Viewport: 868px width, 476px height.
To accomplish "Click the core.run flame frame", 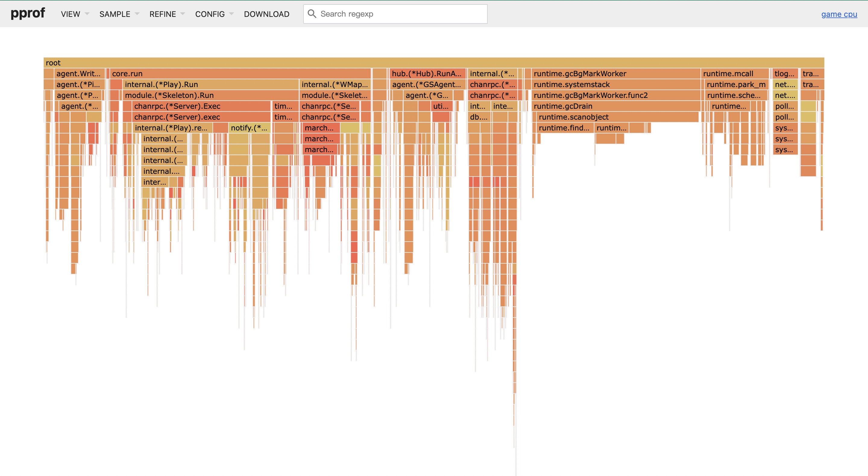I will [240, 74].
